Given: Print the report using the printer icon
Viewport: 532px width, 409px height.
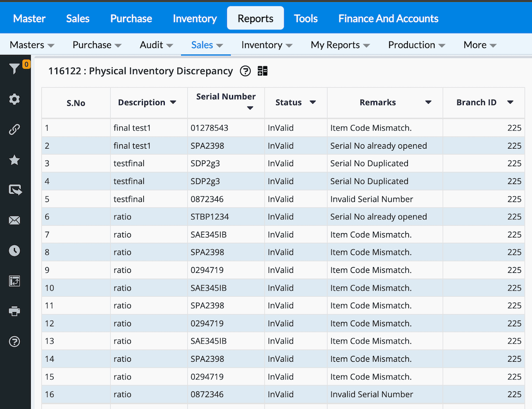Looking at the screenshot, I should (14, 312).
